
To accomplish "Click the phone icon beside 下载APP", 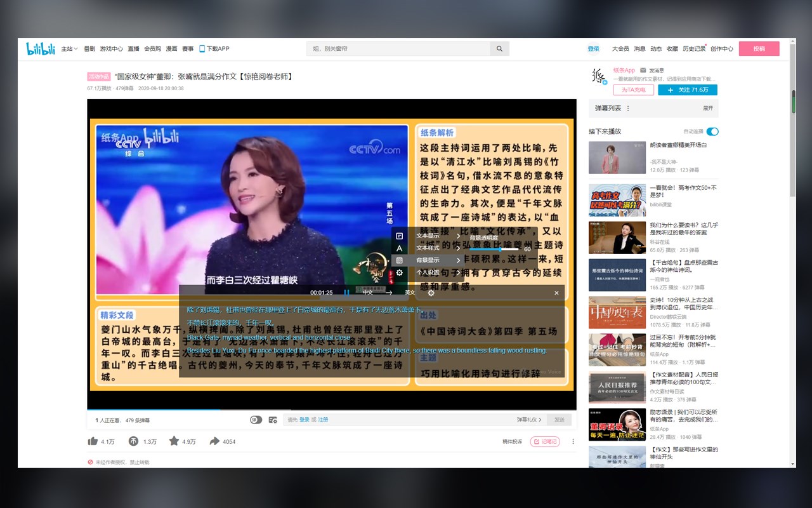I will click(x=202, y=49).
